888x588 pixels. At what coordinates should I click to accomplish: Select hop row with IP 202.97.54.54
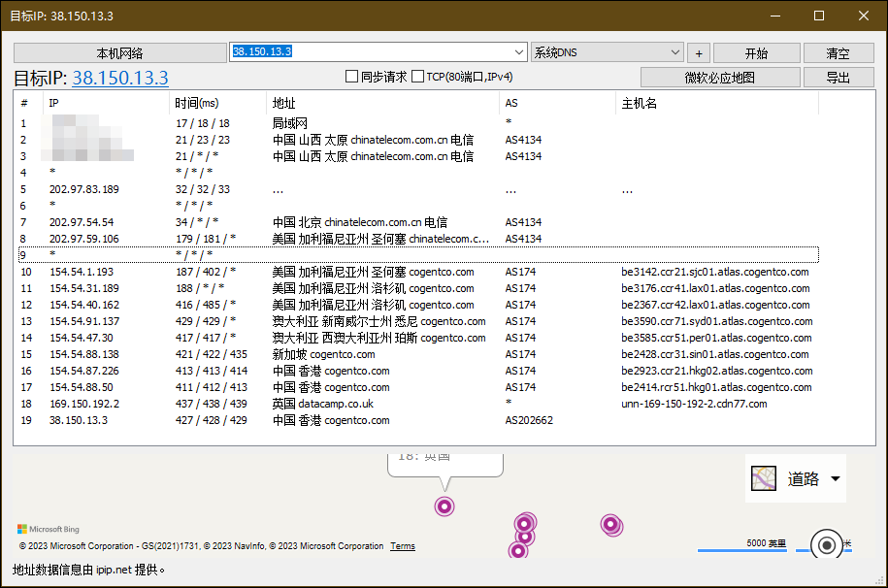81,222
